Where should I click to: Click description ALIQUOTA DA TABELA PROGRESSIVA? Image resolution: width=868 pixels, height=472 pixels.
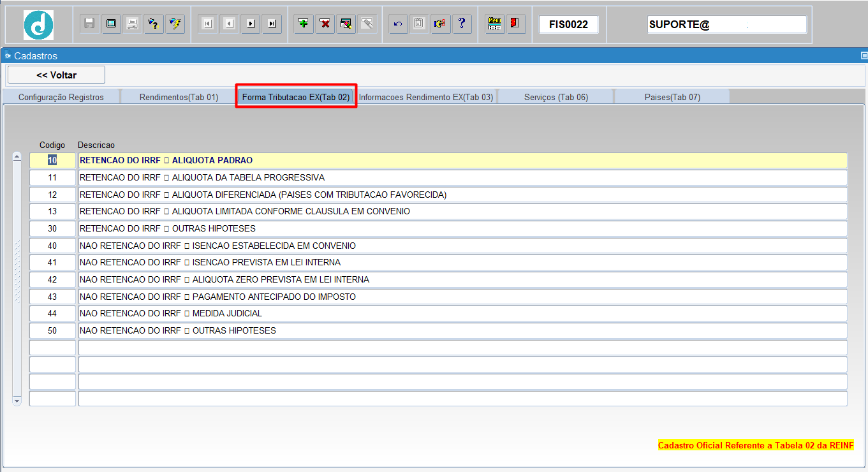[463, 177]
